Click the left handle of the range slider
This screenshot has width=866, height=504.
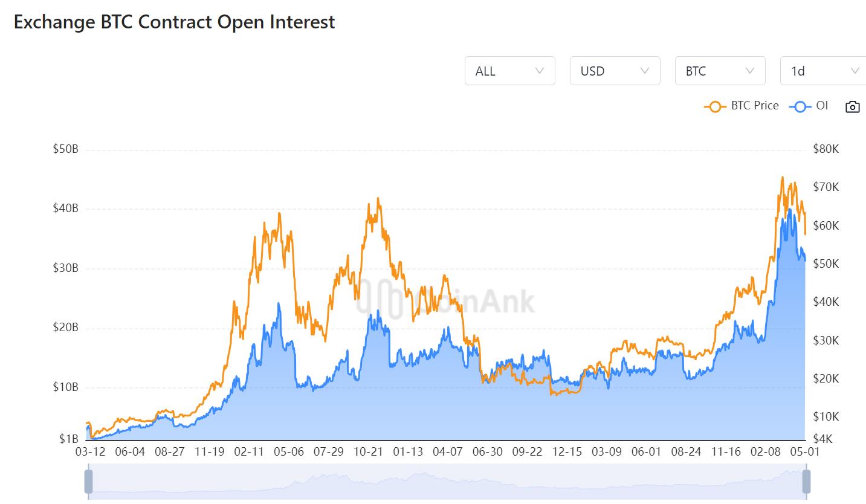[x=88, y=482]
